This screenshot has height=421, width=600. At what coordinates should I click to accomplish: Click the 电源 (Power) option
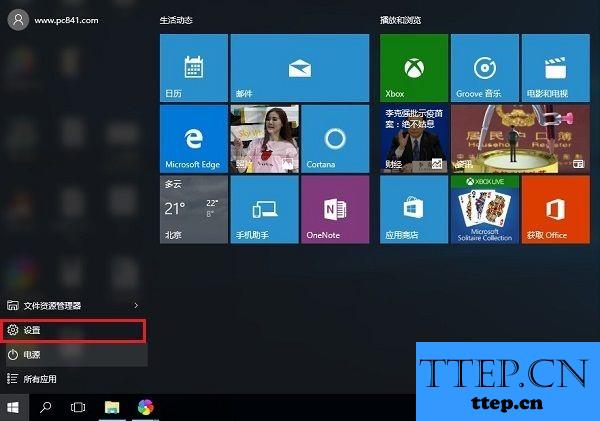(73, 355)
